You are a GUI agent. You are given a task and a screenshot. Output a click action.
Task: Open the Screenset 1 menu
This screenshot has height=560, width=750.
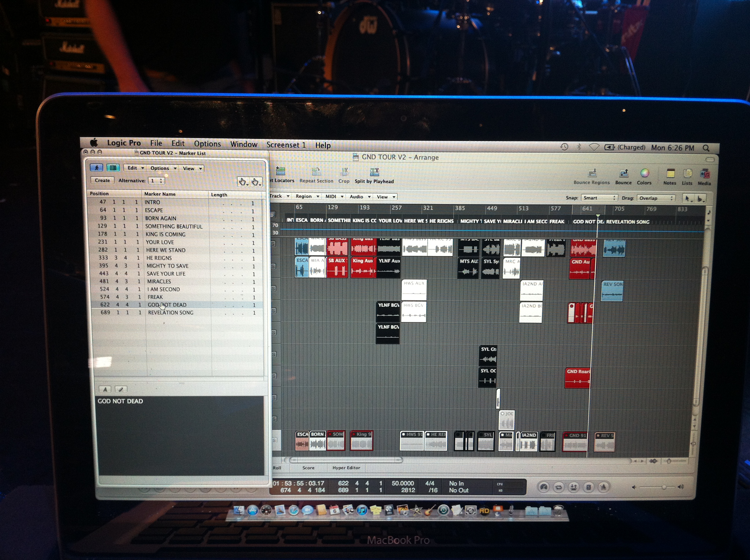(286, 145)
